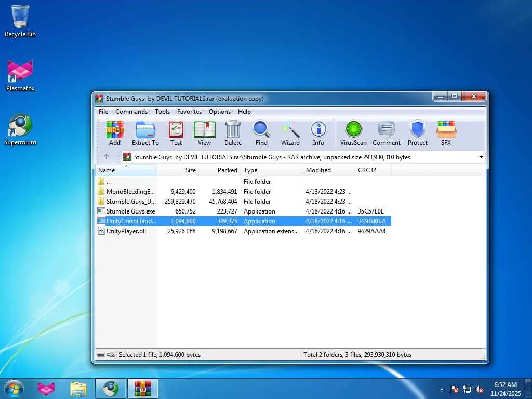Screen dimensions: 532x399
Task: Select the Supermium desktop shortcut
Action: point(20,129)
